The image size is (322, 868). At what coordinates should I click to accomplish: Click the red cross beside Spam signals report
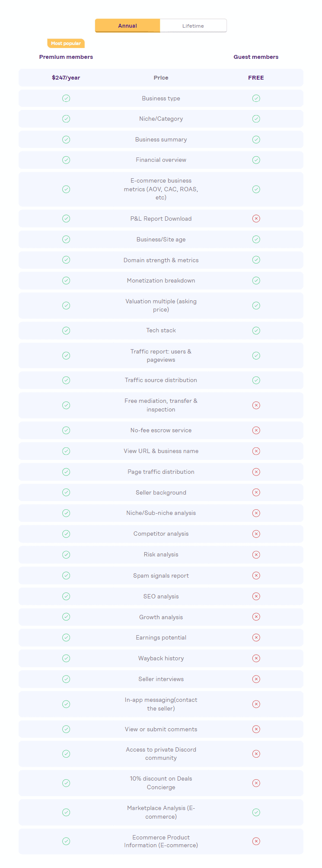(256, 575)
